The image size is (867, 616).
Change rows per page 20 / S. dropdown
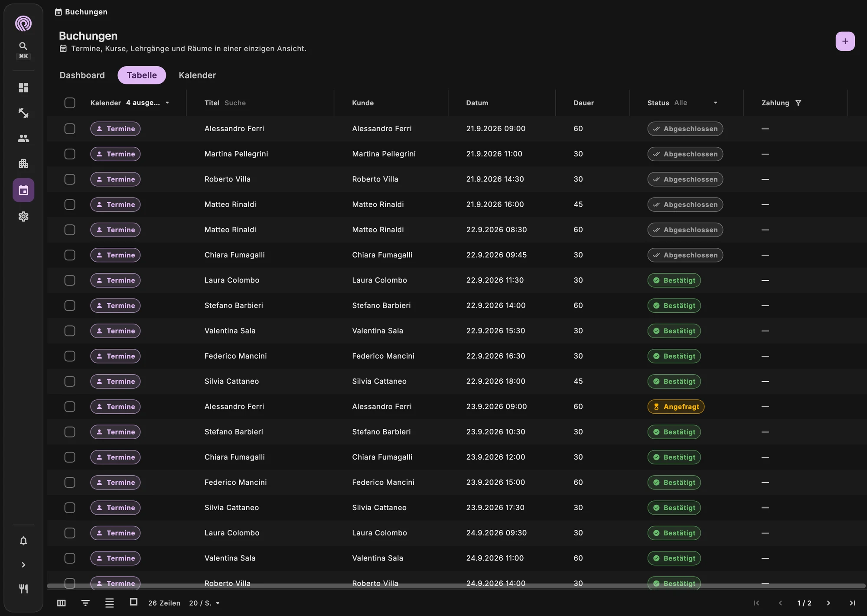(205, 603)
